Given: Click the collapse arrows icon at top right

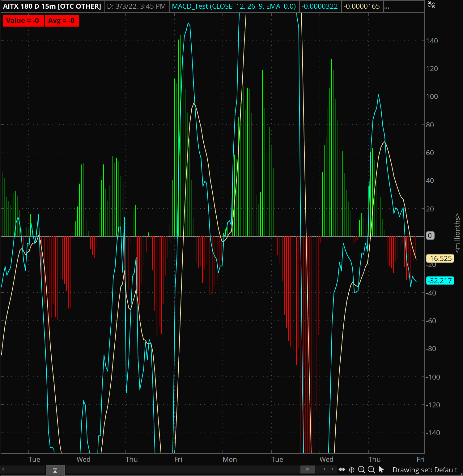Looking at the screenshot, I should [431, 5].
